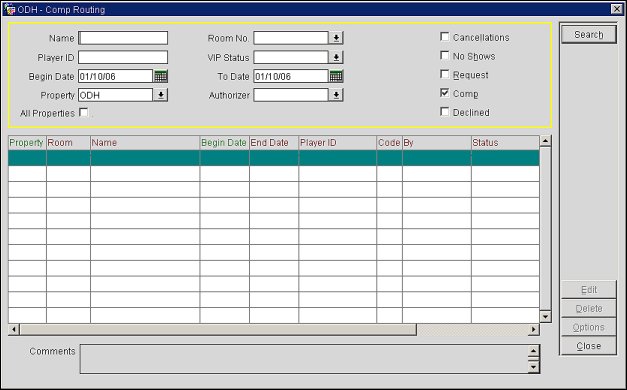Expand the Room No. dropdown list
Image resolution: width=627 pixels, height=390 pixels.
(x=336, y=38)
